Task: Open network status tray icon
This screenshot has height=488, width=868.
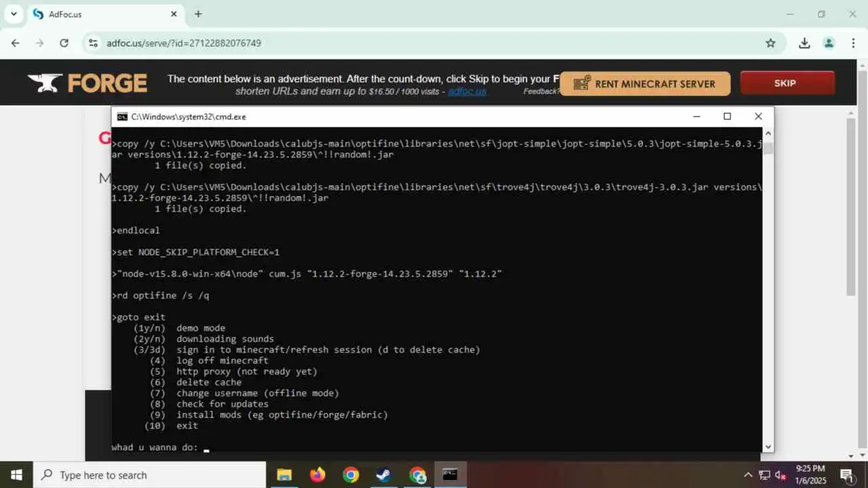Action: (764, 474)
